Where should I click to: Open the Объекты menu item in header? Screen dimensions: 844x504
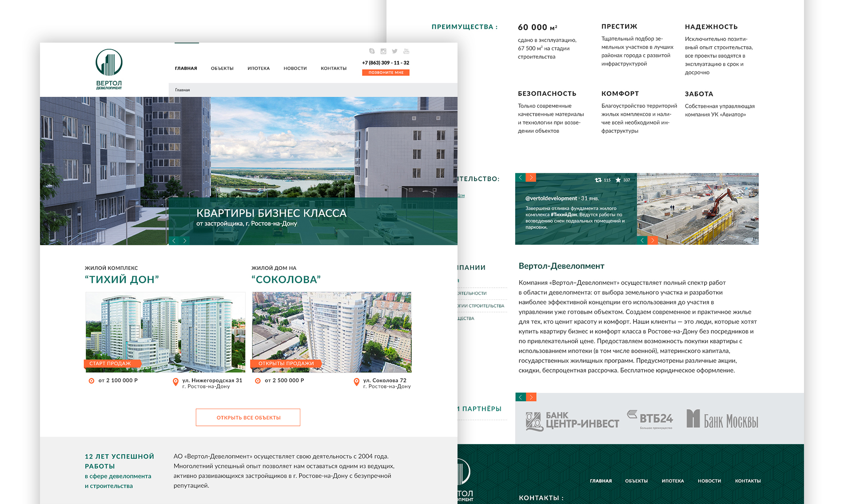click(x=222, y=68)
